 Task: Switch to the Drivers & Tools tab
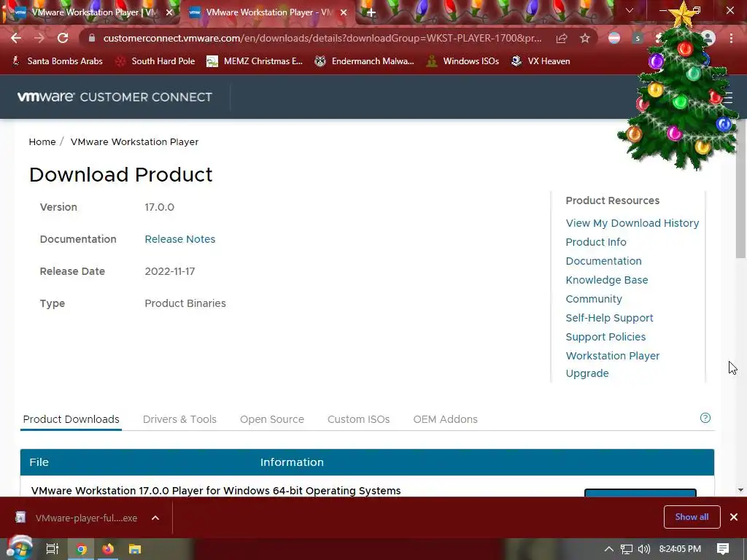(179, 419)
